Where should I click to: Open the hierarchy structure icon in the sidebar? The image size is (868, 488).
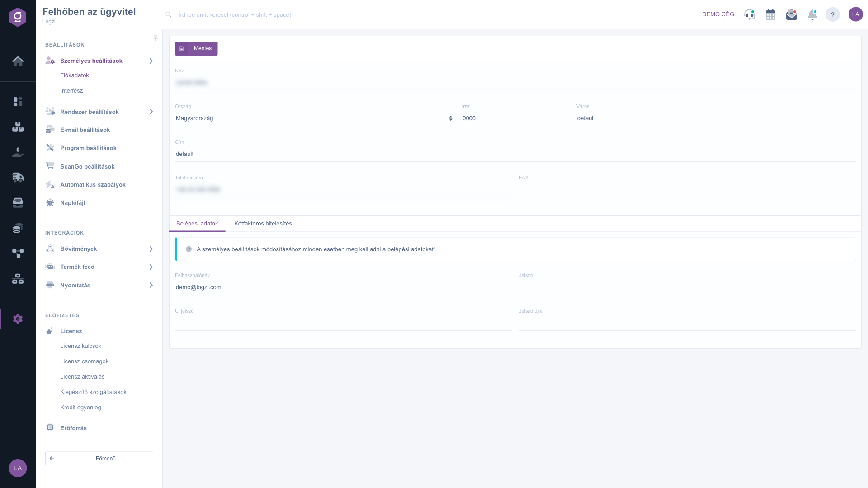click(18, 279)
